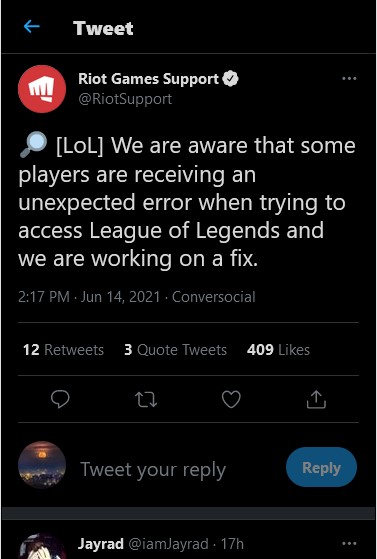This screenshot has height=559, width=377.
Task: Click the 2:17 PM Jun 14, 2021 timestamp
Action: (x=89, y=297)
